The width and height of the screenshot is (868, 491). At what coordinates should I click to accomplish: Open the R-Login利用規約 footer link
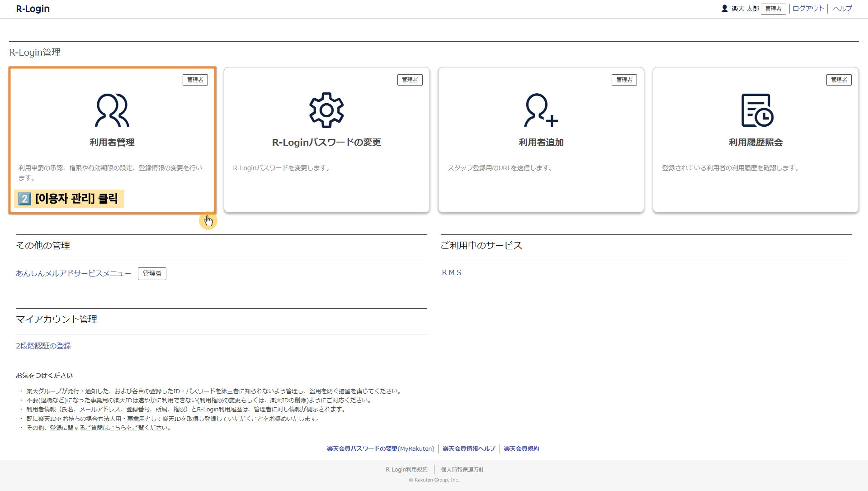pyautogui.click(x=406, y=469)
